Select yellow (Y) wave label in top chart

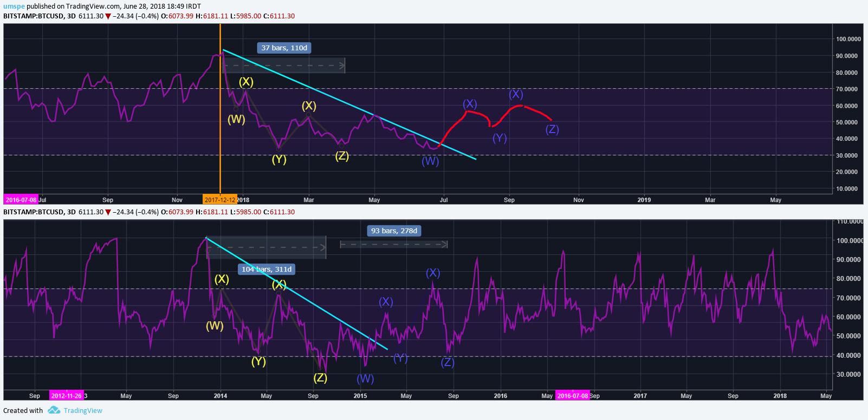coord(279,159)
